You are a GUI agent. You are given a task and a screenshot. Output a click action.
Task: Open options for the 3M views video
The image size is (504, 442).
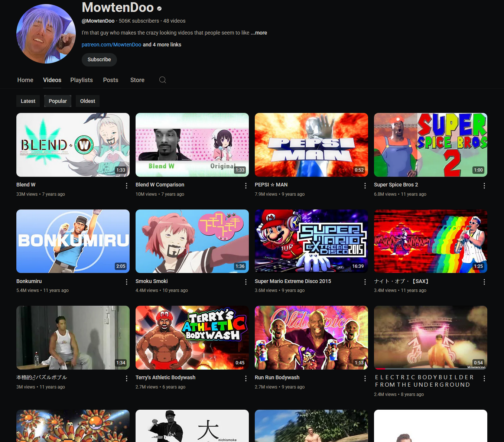[127, 378]
